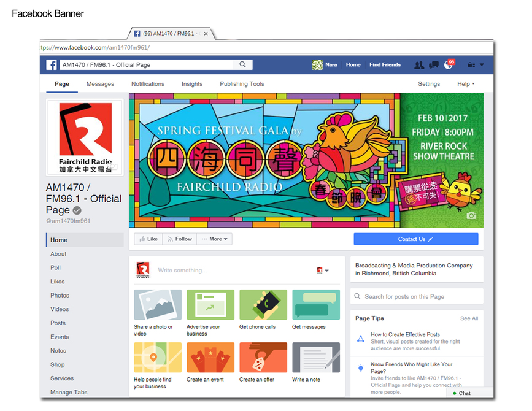Open Poll in the sidebar
Viewport: 532px width, 411px height.
(x=56, y=267)
